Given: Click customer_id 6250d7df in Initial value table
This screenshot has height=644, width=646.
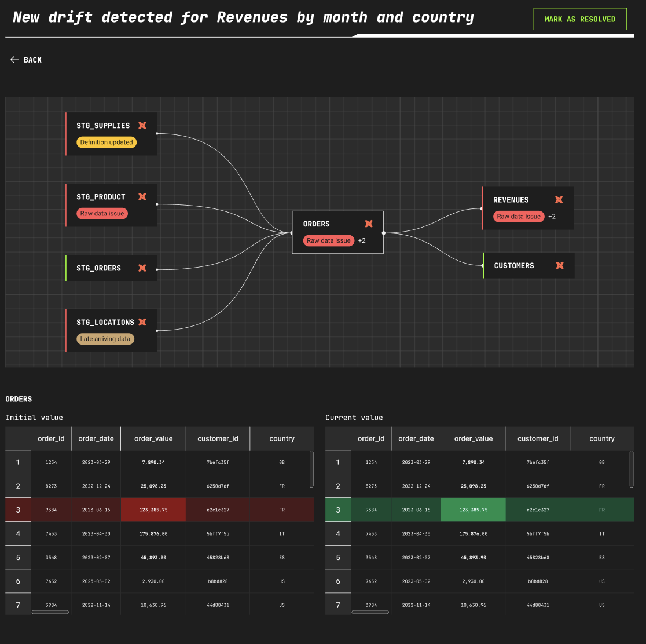Looking at the screenshot, I should click(x=218, y=486).
